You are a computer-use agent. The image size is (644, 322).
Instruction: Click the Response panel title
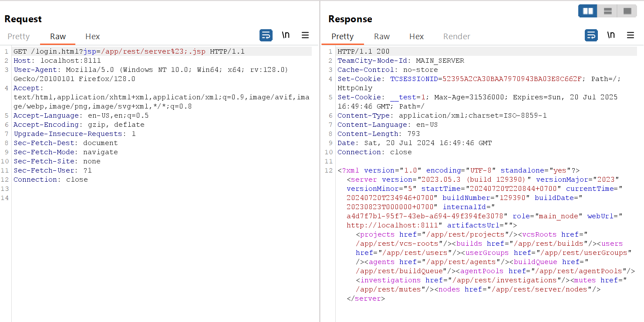click(350, 19)
